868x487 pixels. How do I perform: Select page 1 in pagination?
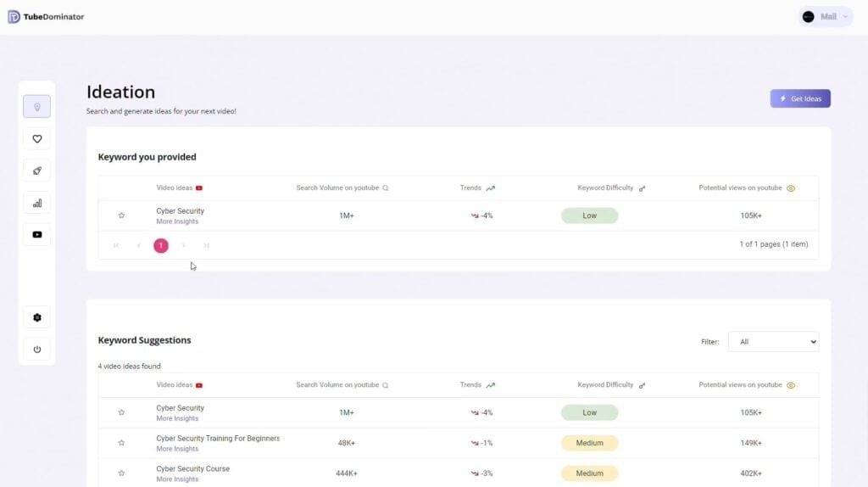(161, 245)
